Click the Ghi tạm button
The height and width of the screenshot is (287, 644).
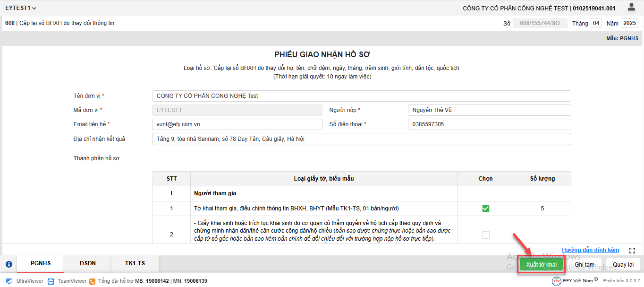click(585, 264)
